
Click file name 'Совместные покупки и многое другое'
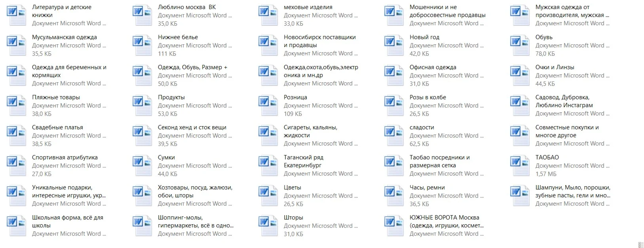[x=567, y=131]
